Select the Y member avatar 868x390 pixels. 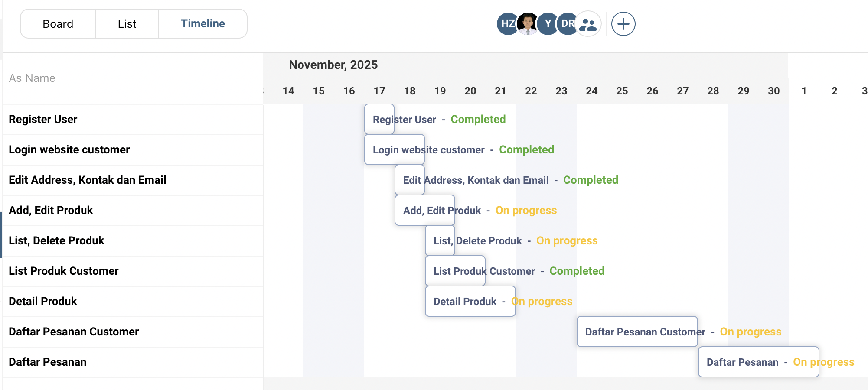pos(548,24)
